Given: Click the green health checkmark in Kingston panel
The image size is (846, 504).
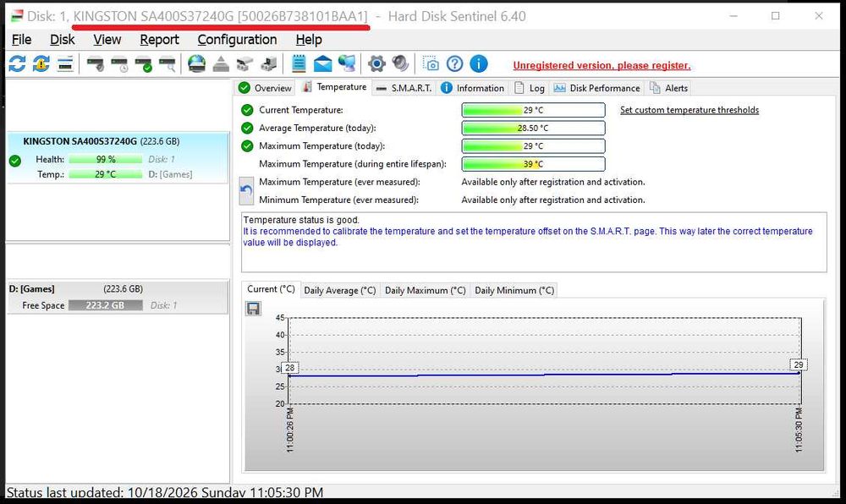Looking at the screenshot, I should (x=15, y=160).
